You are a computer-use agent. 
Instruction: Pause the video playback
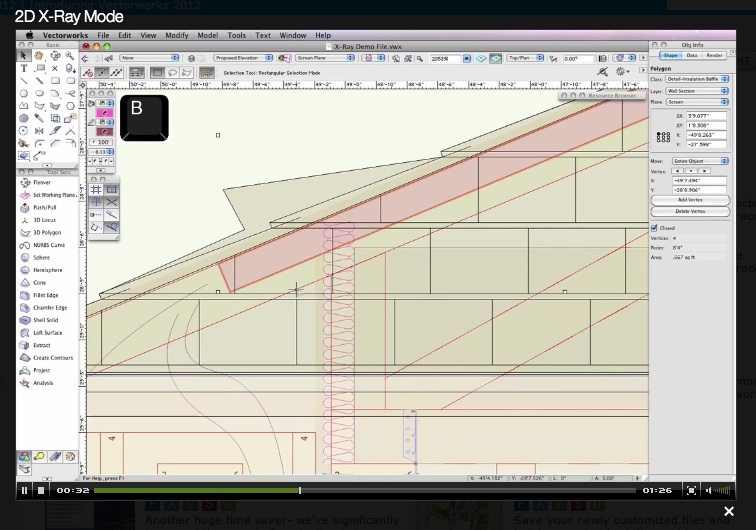tap(24, 490)
